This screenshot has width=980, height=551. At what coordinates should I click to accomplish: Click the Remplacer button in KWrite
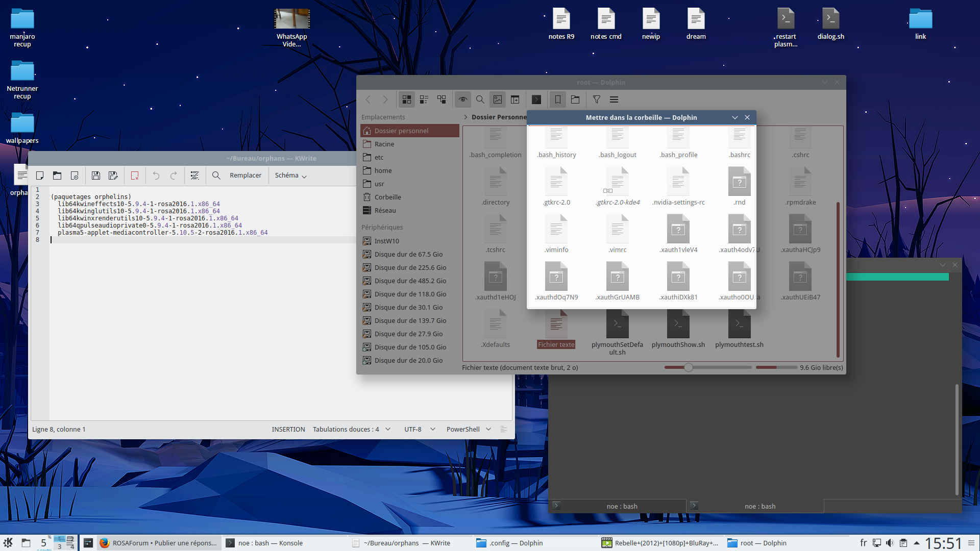pos(245,176)
